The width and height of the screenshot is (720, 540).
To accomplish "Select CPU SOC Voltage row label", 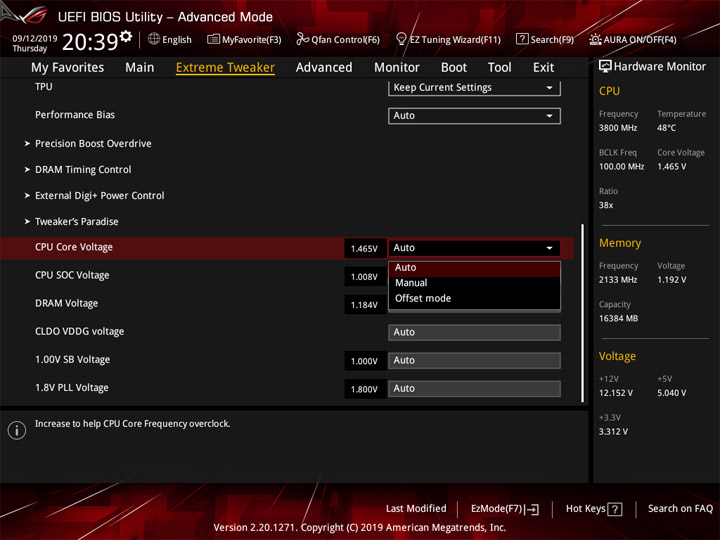I will point(72,275).
